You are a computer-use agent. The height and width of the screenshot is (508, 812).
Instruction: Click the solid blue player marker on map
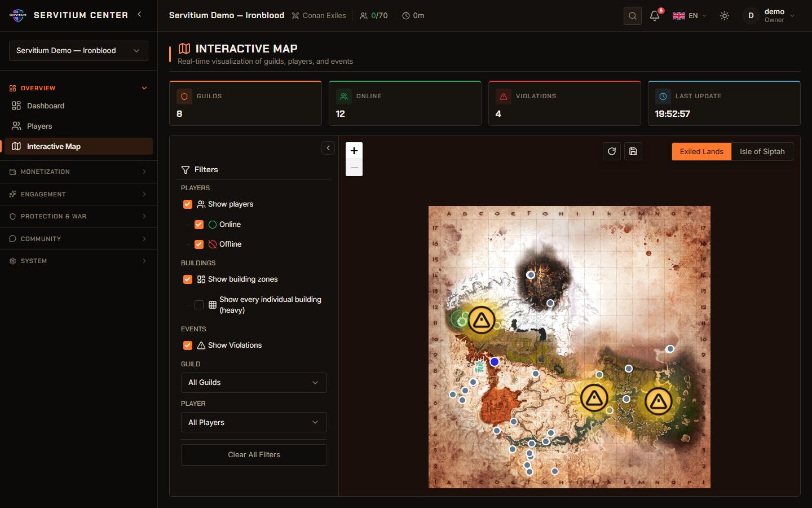point(495,362)
